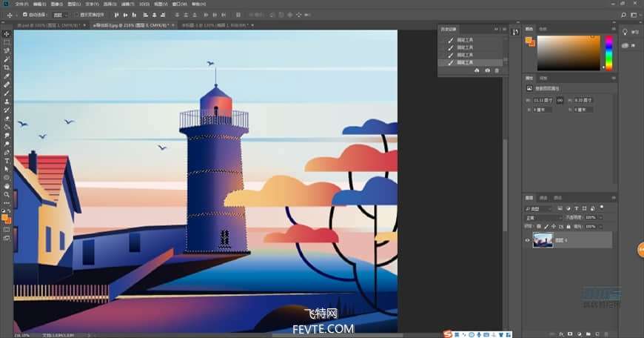Open the workspace switcher in top right
The image size is (644, 338).
[x=634, y=15]
